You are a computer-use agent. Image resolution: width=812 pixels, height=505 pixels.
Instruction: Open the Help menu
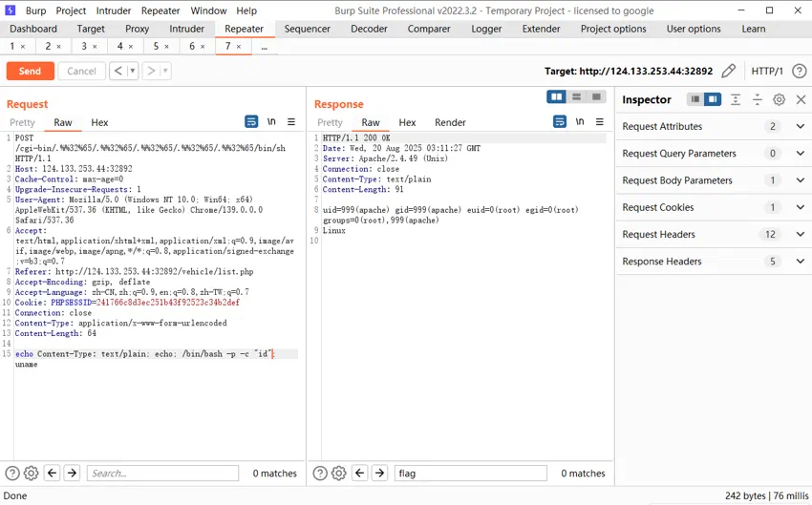click(x=246, y=11)
